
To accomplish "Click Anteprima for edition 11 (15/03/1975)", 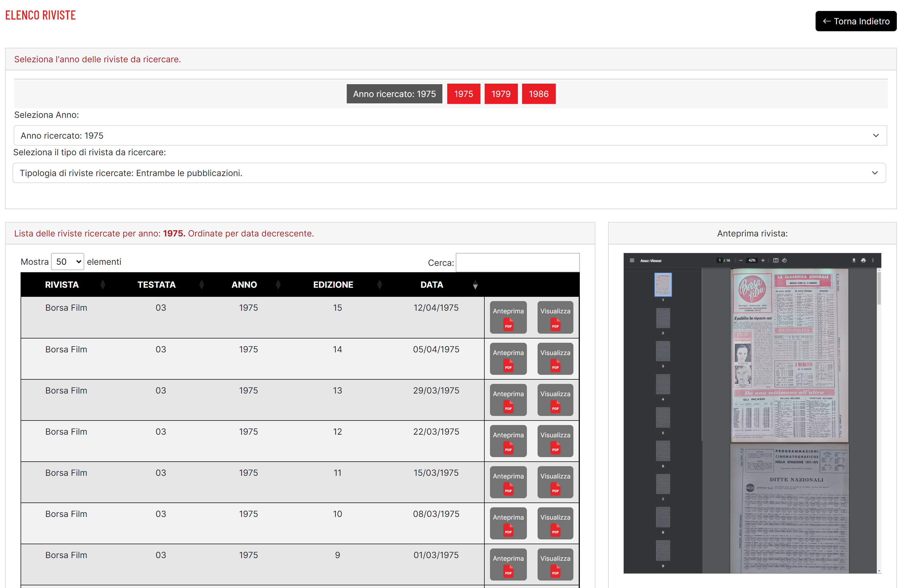I will [508, 482].
